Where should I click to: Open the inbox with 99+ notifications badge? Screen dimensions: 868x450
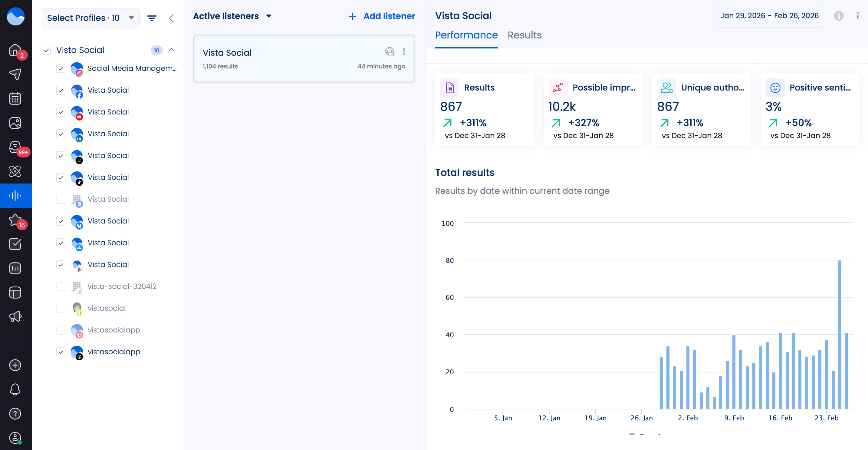pyautogui.click(x=15, y=147)
